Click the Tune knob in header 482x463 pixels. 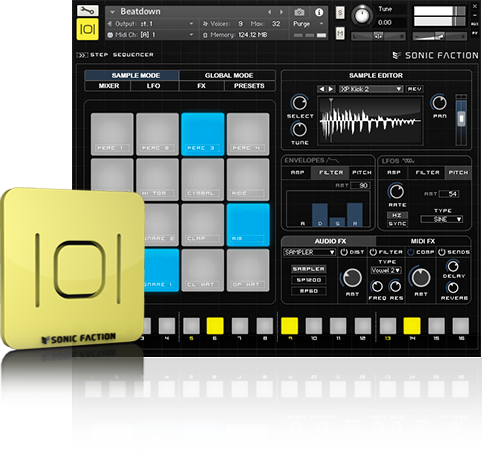pos(362,15)
